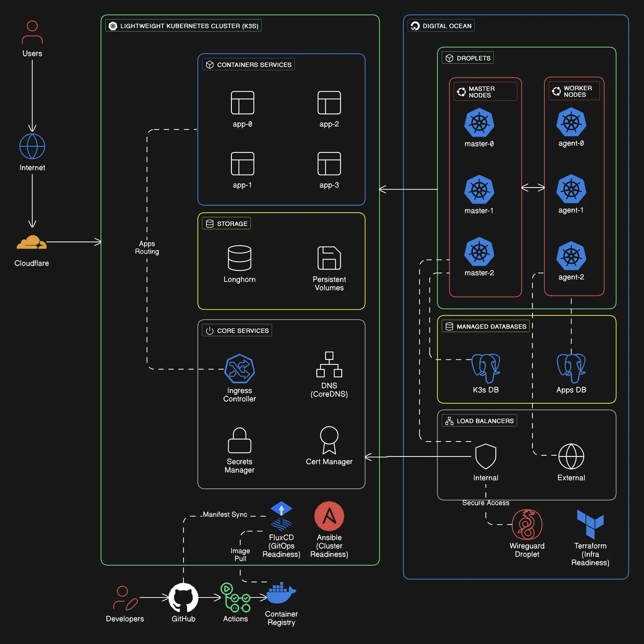Click the master-1 node icon
Screen dimensions: 644x644
click(x=479, y=190)
